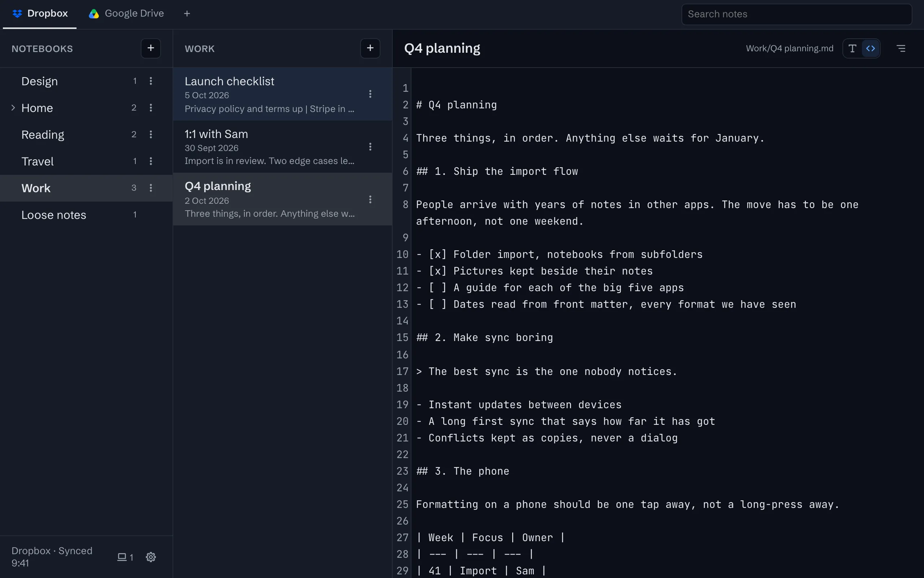Viewport: 924px width, 578px height.
Task: Click the line '## 3. The phone'
Action: pos(462,471)
